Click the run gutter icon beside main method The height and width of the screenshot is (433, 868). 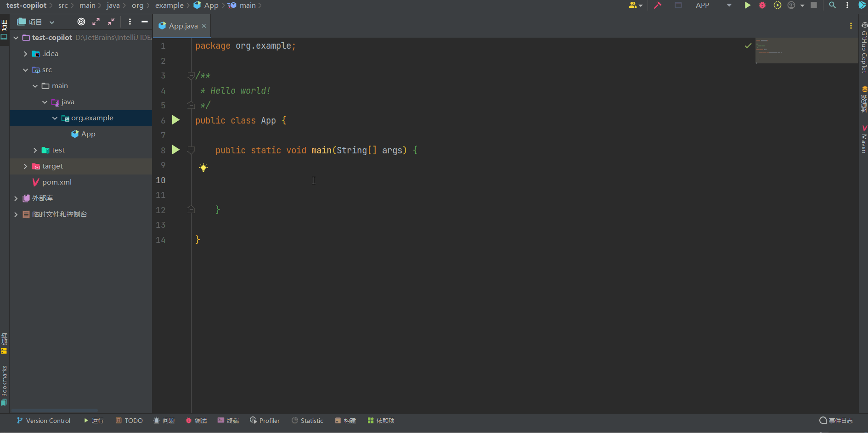pos(175,150)
